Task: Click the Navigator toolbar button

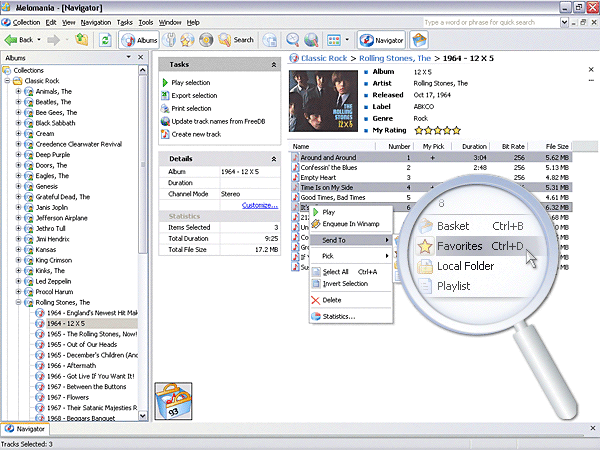Action: [x=382, y=40]
